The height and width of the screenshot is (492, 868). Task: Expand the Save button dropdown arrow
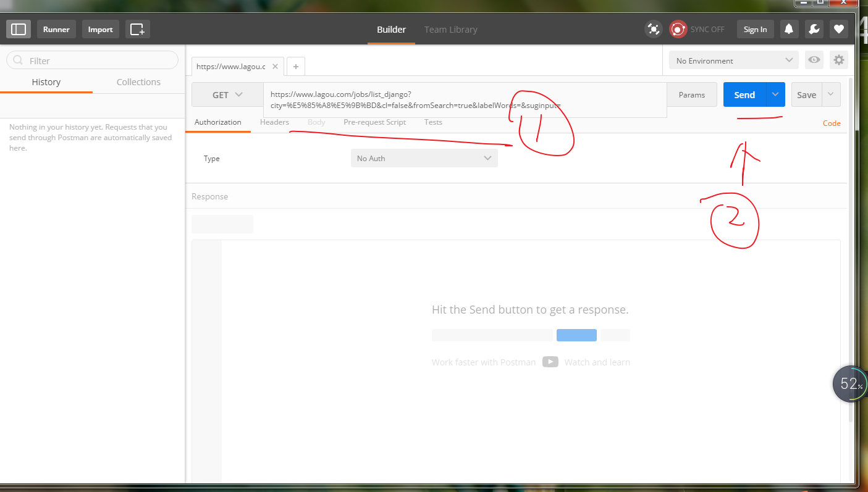coord(831,94)
